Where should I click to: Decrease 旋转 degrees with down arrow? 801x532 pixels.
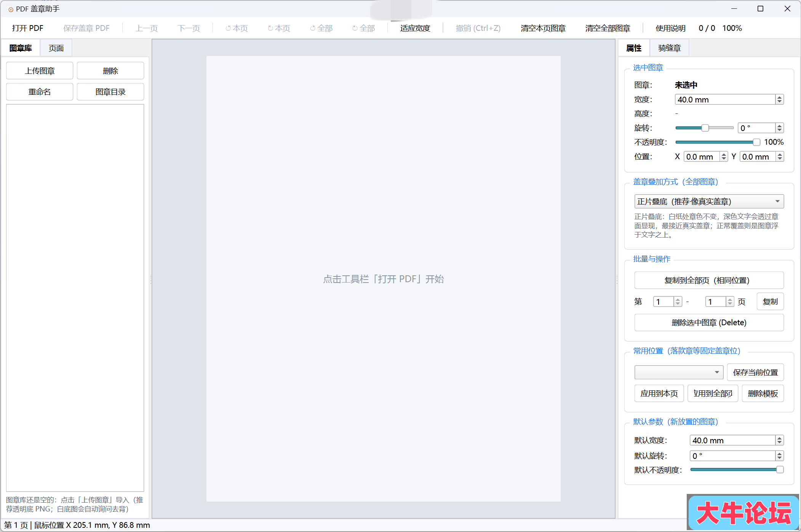click(x=780, y=130)
